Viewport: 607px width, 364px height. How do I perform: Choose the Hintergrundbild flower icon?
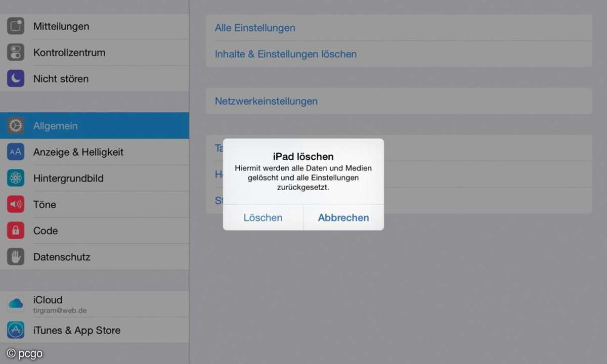pyautogui.click(x=16, y=178)
